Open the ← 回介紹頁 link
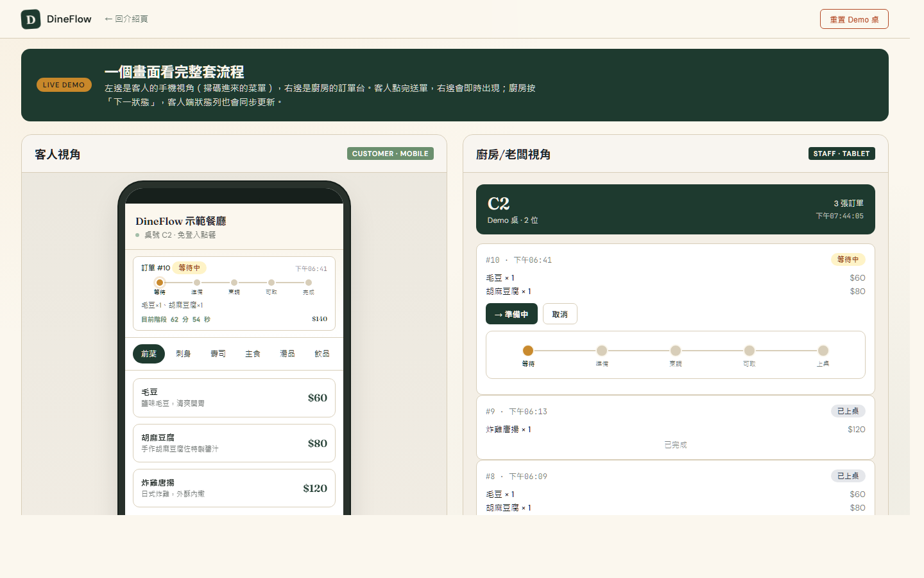 pyautogui.click(x=126, y=19)
